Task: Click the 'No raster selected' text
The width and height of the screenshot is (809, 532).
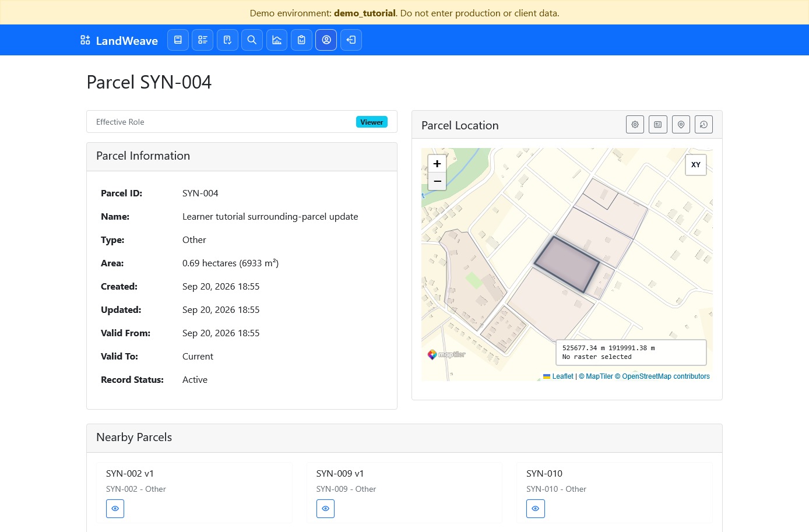Action: pos(597,357)
